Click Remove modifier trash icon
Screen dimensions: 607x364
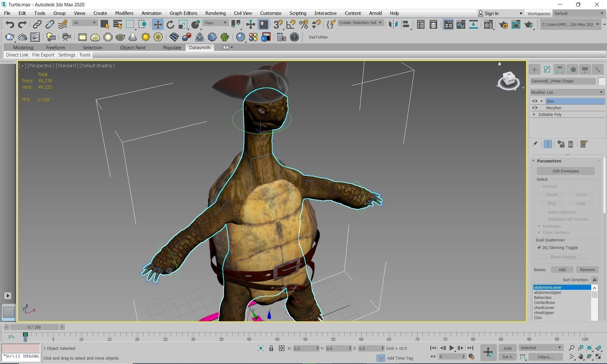click(571, 144)
